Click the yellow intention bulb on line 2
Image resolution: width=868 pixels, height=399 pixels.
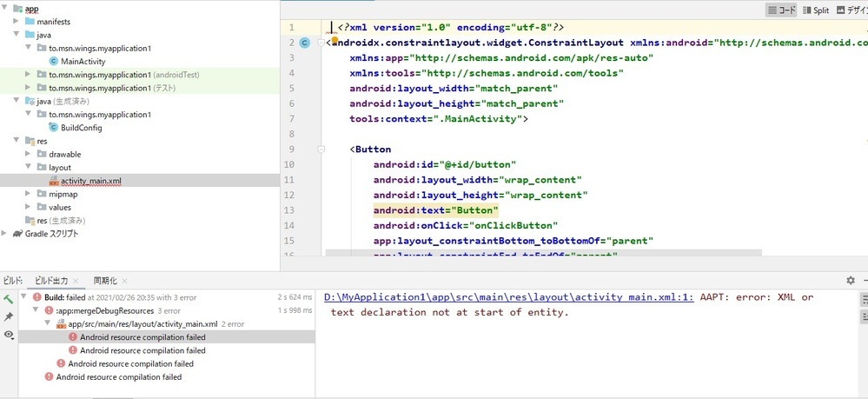click(x=335, y=39)
